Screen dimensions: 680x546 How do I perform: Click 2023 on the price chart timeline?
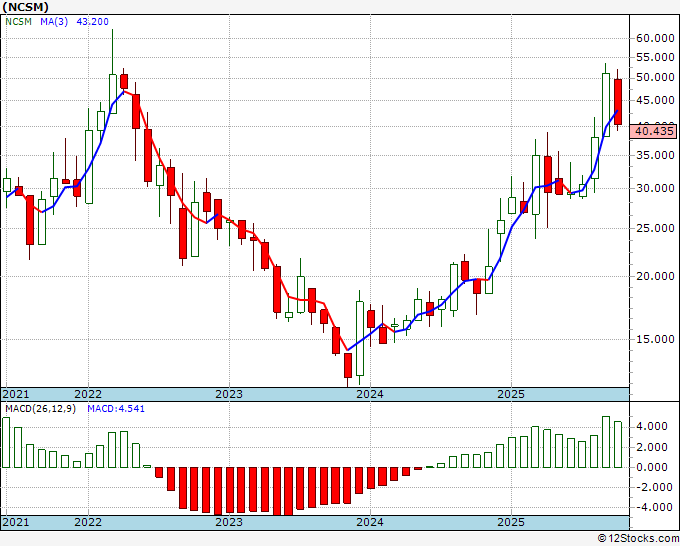click(x=229, y=394)
